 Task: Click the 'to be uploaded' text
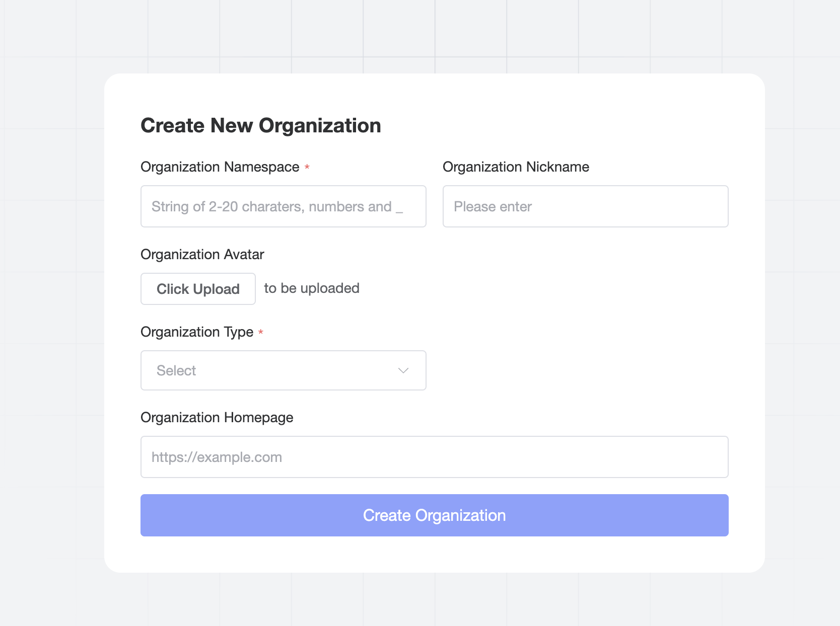coord(311,288)
